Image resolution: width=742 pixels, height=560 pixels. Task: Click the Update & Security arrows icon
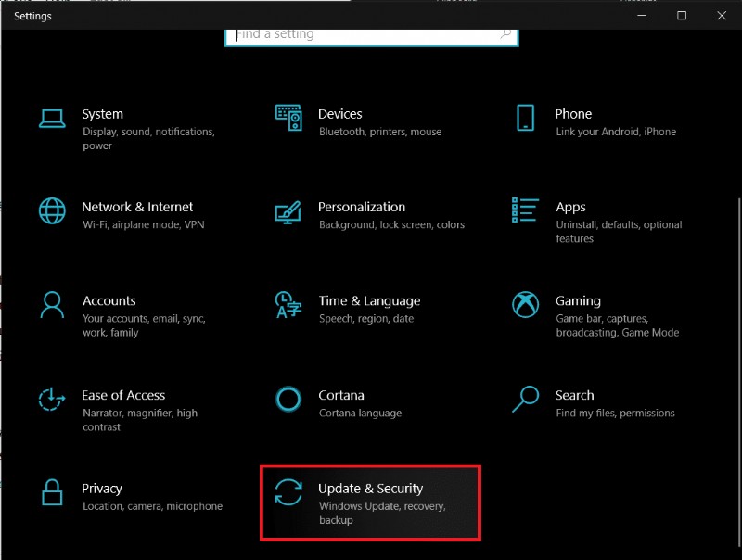pos(288,493)
